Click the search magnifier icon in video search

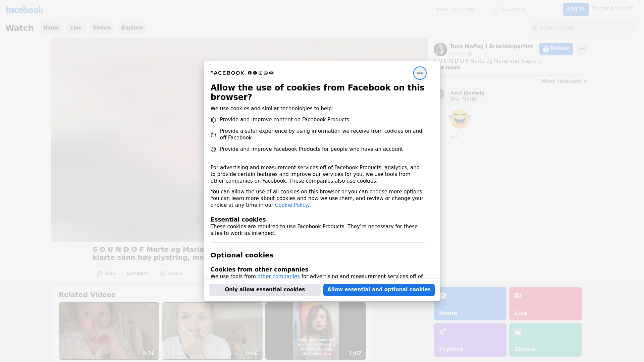535,28
